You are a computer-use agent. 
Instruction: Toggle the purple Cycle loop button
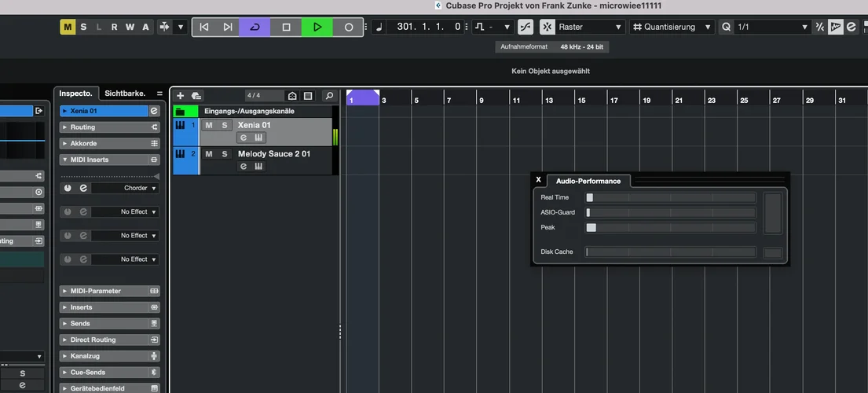tap(255, 27)
